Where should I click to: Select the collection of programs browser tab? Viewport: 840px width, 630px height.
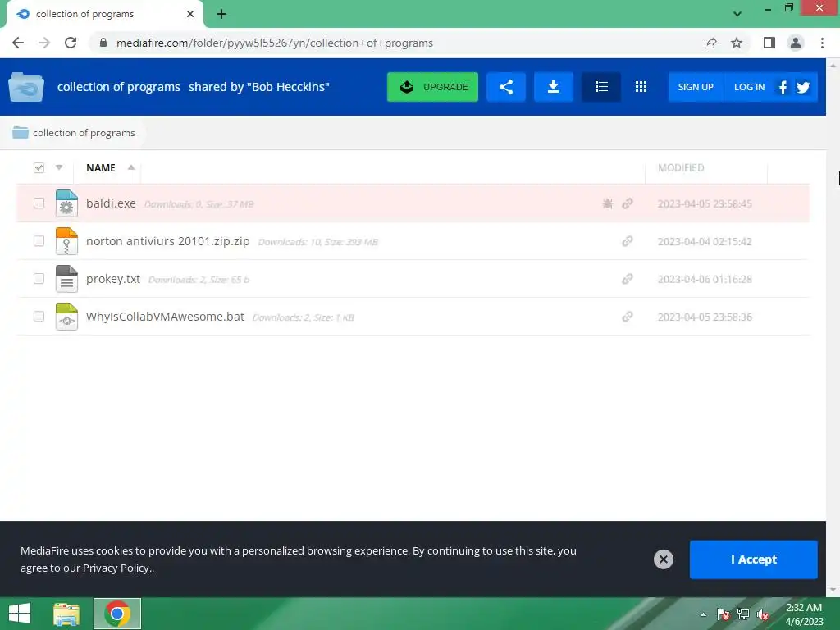point(105,15)
